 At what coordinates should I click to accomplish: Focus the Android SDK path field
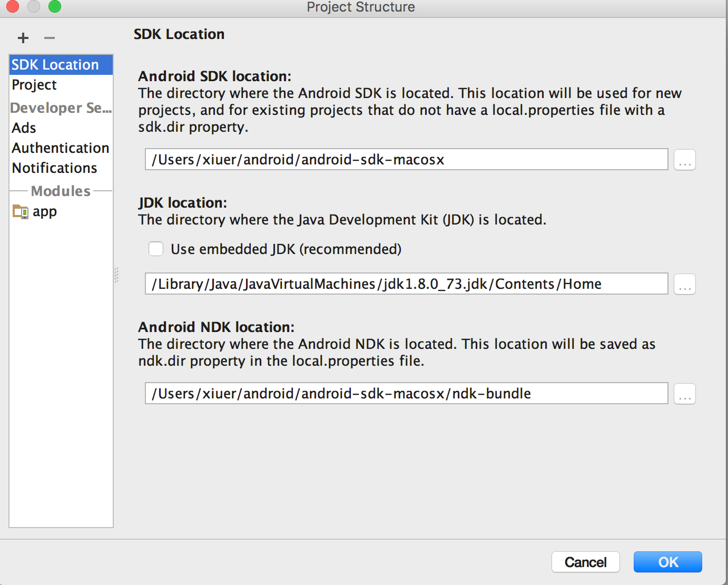pos(407,159)
